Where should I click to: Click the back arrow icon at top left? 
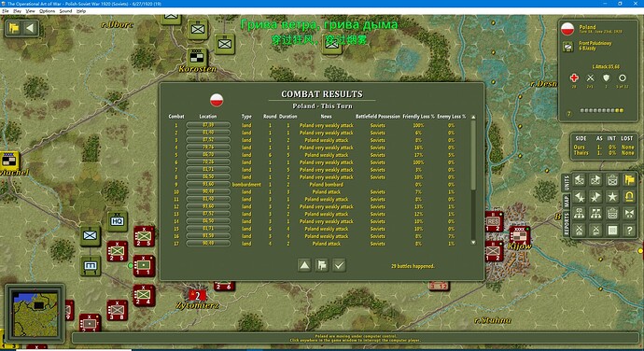pos(30,28)
